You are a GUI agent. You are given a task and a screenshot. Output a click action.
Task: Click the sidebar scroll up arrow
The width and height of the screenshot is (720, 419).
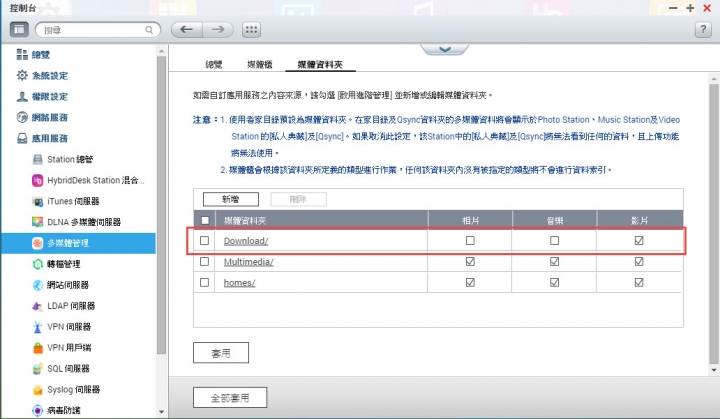pos(161,51)
